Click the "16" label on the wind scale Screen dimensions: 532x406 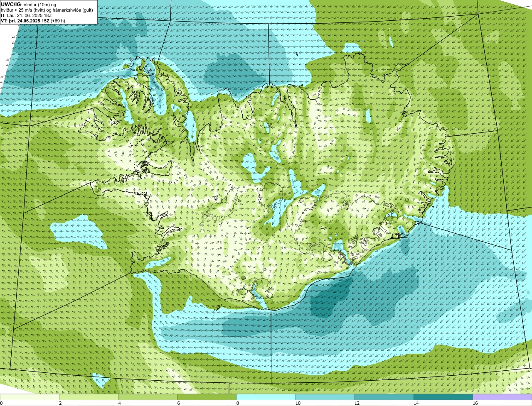(x=475, y=403)
